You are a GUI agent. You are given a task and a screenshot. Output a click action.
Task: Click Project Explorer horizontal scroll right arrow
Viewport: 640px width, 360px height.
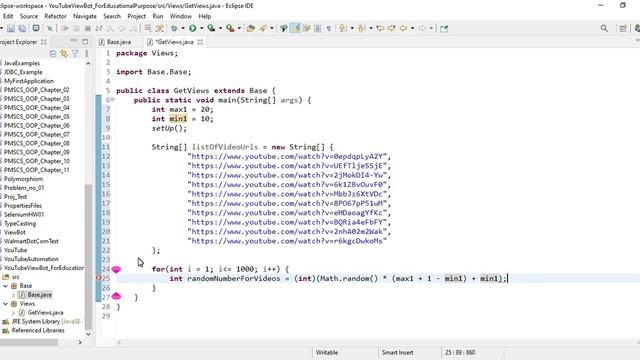(x=80, y=342)
